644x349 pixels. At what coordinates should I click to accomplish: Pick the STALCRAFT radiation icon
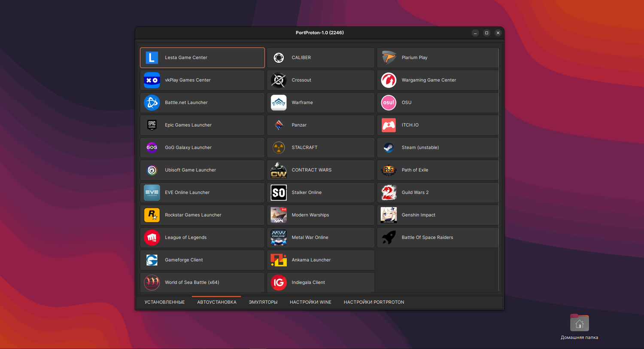click(x=279, y=147)
